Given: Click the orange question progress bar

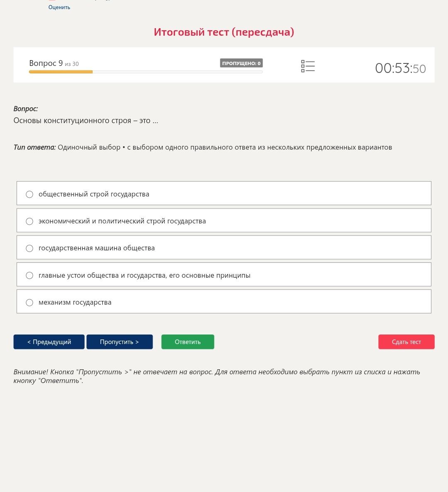Looking at the screenshot, I should (x=61, y=72).
